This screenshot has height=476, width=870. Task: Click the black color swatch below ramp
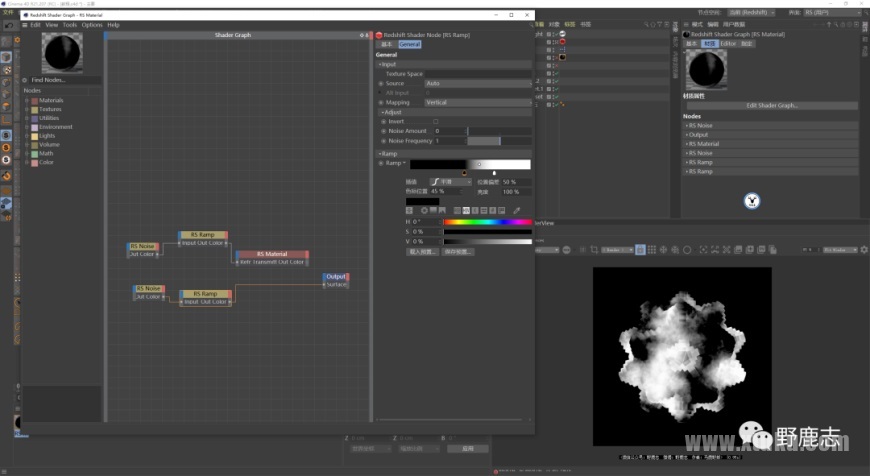(422, 201)
